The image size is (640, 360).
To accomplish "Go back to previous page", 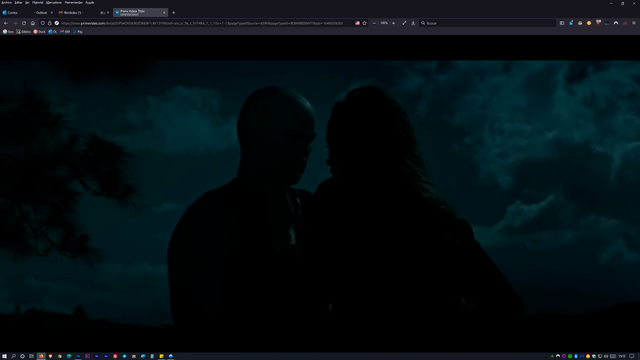I will click(6, 23).
